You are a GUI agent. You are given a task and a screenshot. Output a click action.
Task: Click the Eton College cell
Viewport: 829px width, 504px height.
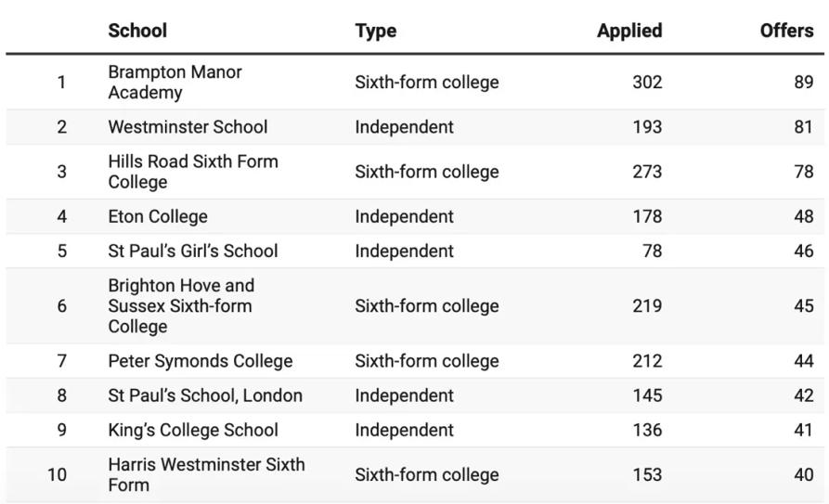point(158,217)
